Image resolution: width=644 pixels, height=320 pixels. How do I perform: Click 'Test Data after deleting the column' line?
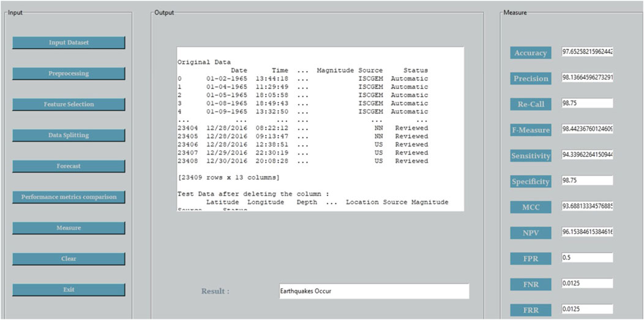[x=253, y=194]
